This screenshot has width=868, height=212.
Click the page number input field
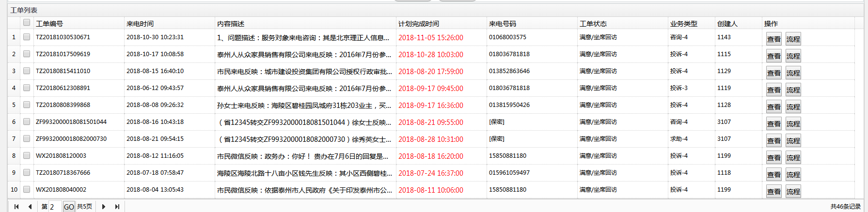55,207
